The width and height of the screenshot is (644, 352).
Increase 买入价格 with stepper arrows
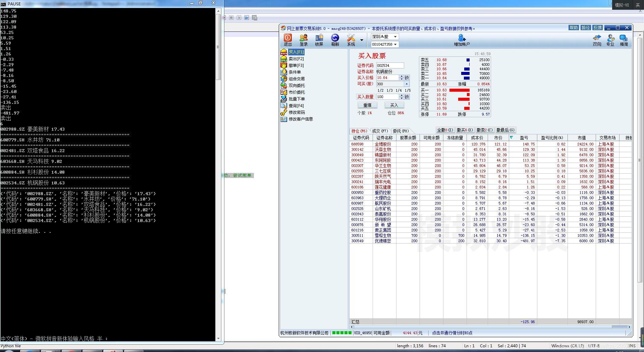pos(401,76)
